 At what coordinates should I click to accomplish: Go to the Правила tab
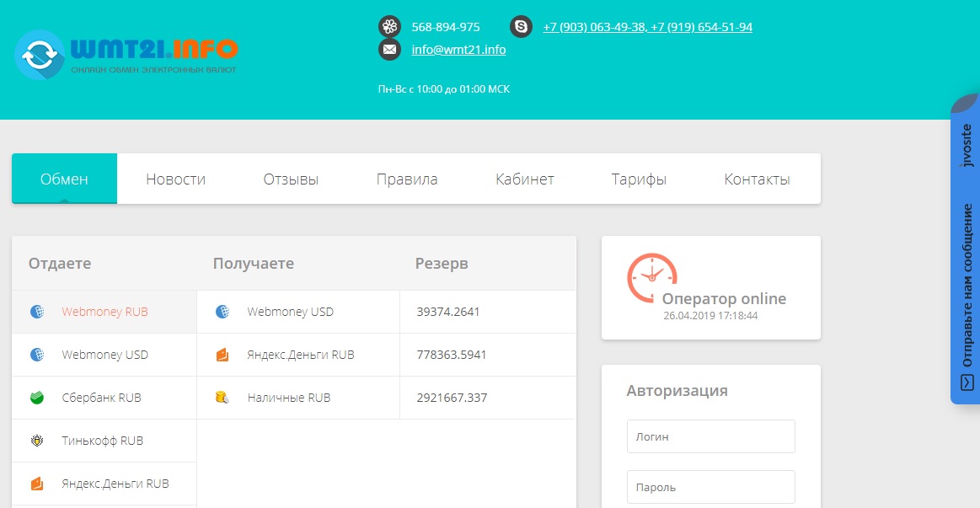coord(407,179)
